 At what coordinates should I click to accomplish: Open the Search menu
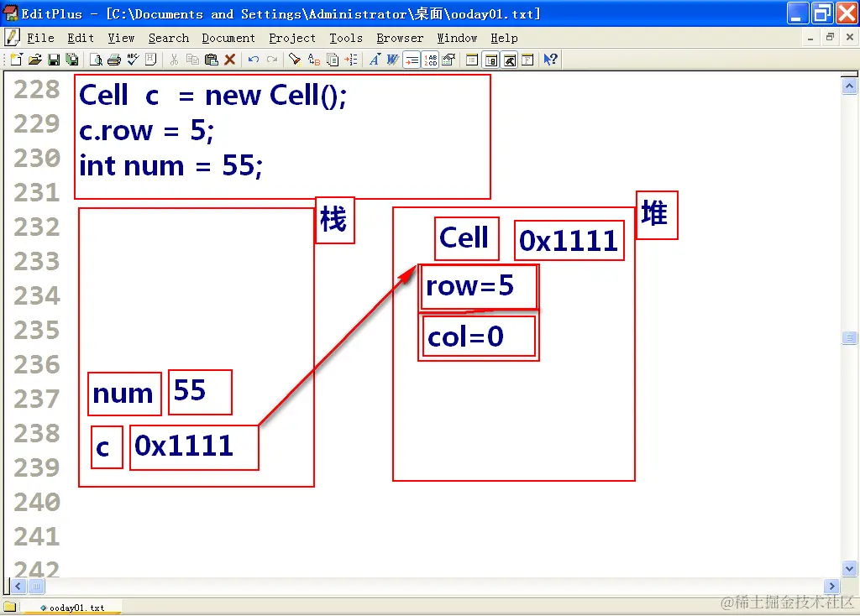coord(168,38)
